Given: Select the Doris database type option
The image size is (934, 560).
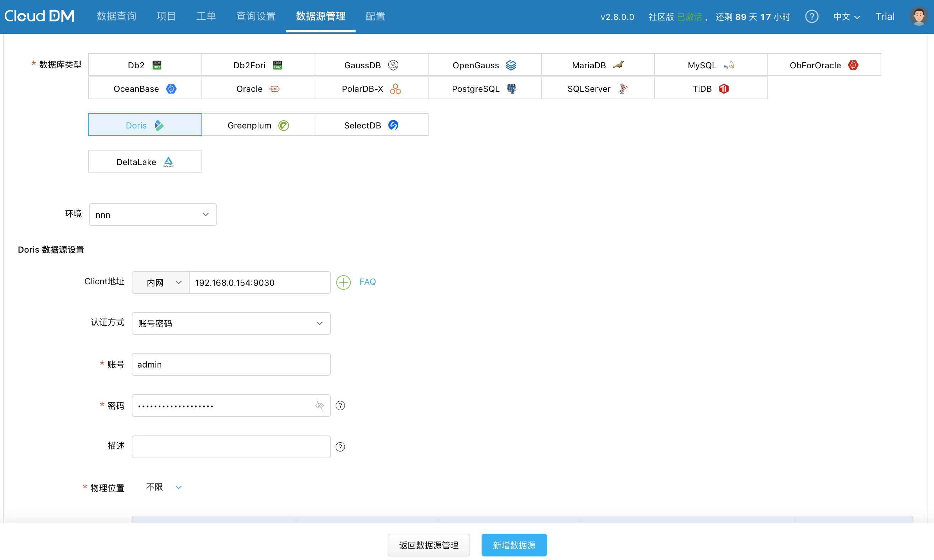Looking at the screenshot, I should coord(145,125).
